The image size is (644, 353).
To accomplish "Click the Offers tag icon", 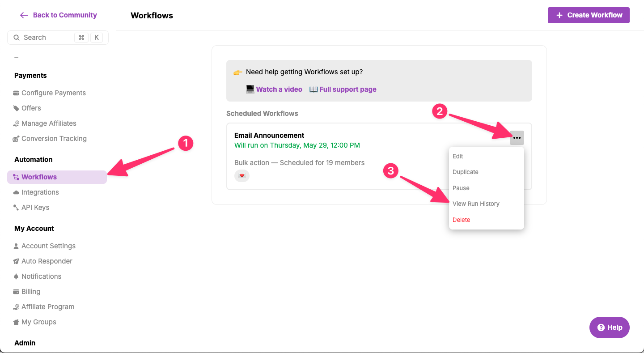I will point(16,108).
